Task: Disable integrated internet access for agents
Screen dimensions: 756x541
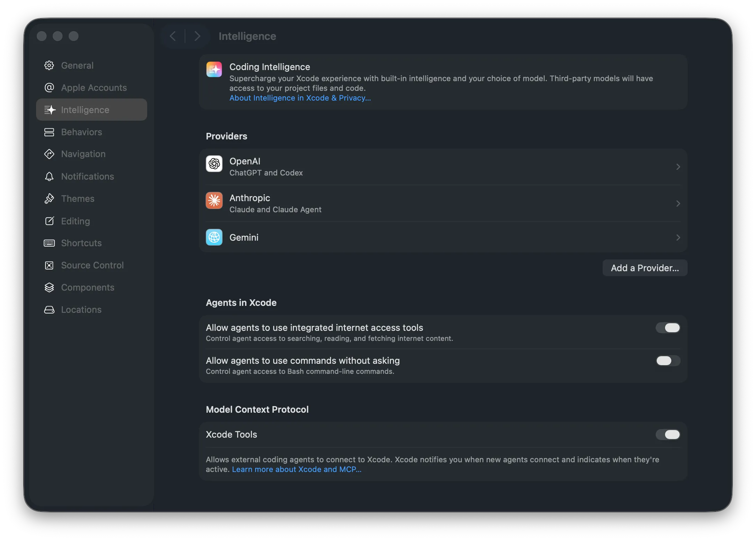Action: click(x=667, y=328)
